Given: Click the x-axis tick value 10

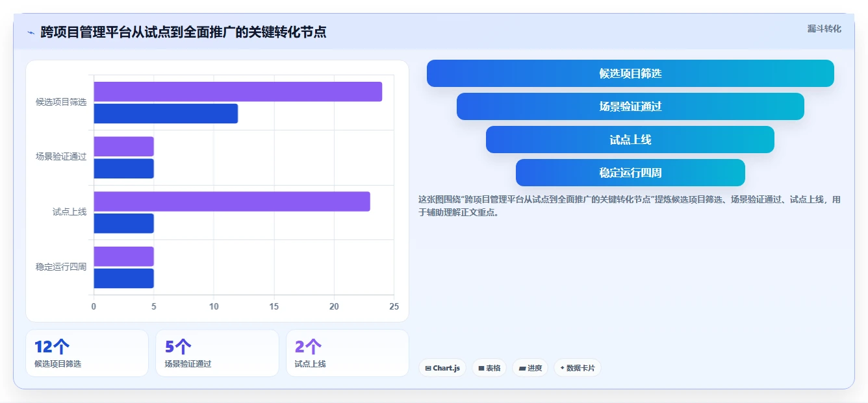Looking at the screenshot, I should 214,306.
